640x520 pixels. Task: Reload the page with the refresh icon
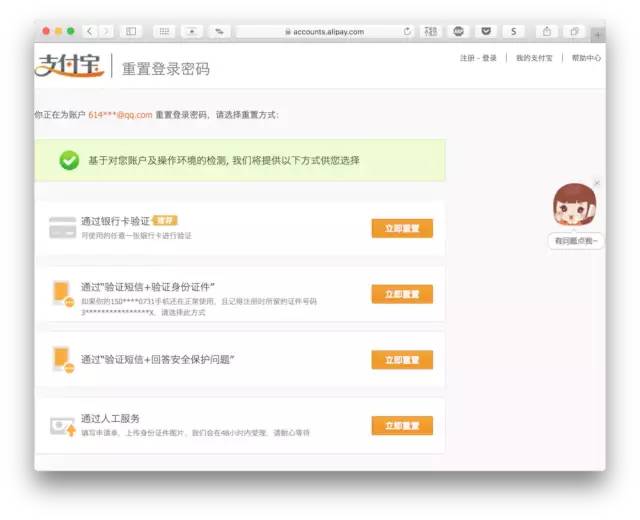tap(407, 31)
